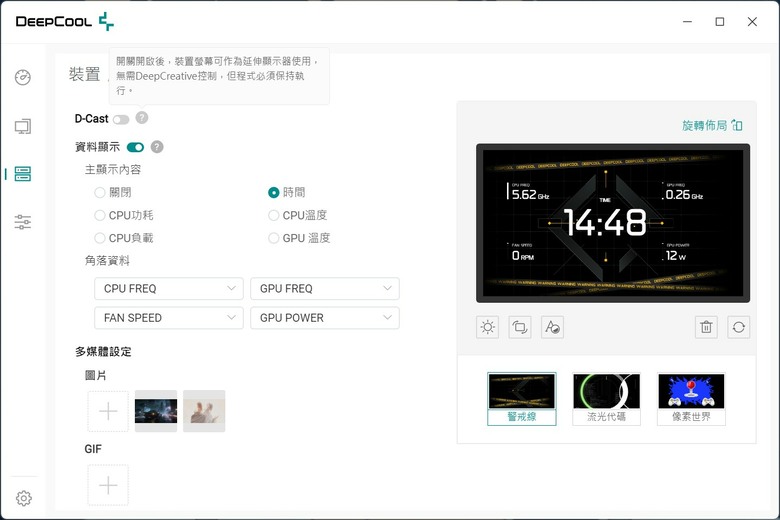Choose the 警戒線 theme thumbnail
The image size is (780, 520).
[x=522, y=399]
